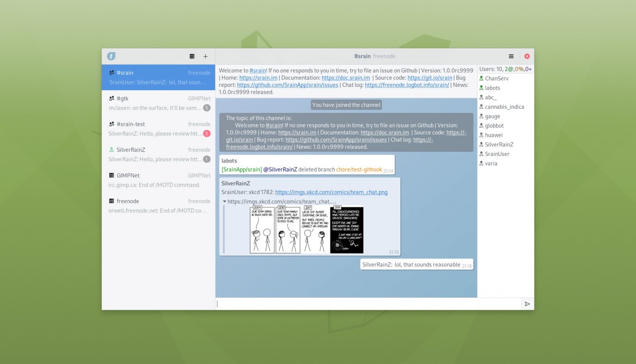
Task: Click the paper-plane send message icon
Action: coord(527,304)
